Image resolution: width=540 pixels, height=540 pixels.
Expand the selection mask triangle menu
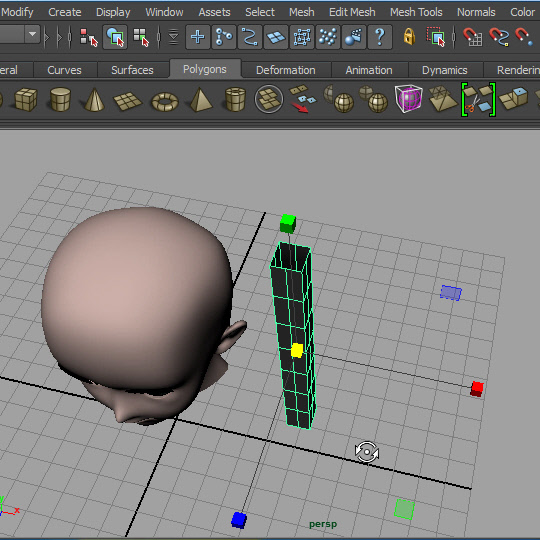tap(173, 37)
